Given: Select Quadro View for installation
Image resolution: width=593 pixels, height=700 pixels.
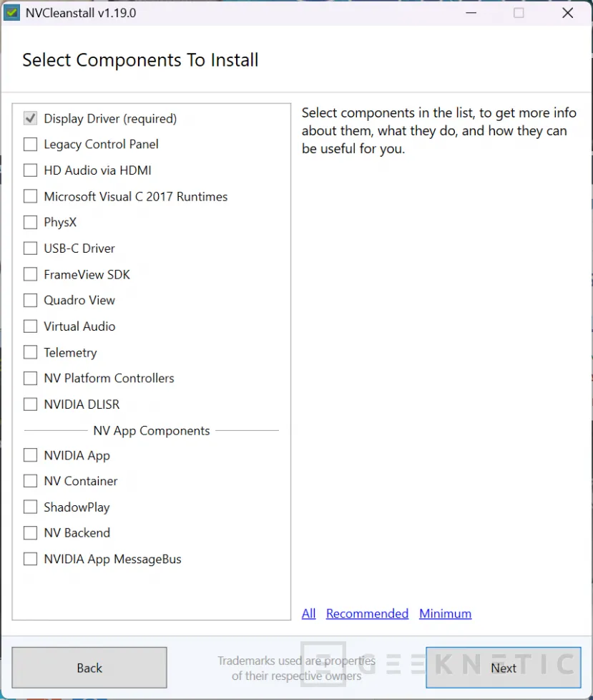Looking at the screenshot, I should pyautogui.click(x=30, y=300).
